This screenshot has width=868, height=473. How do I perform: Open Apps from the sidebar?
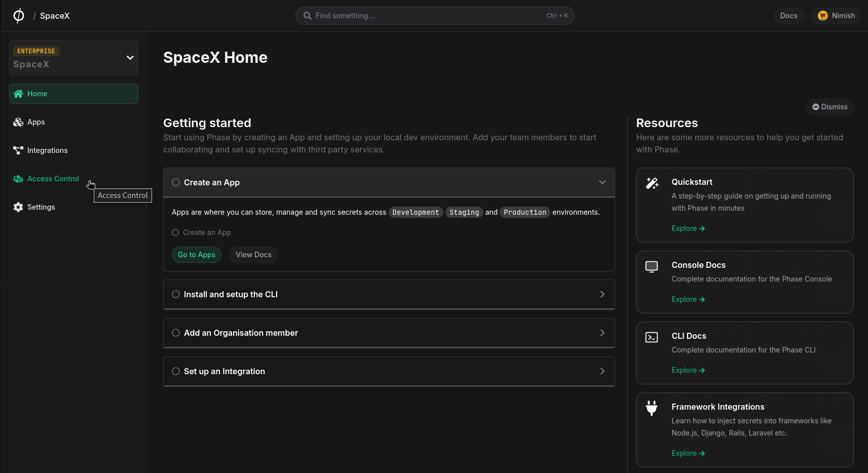(73, 122)
